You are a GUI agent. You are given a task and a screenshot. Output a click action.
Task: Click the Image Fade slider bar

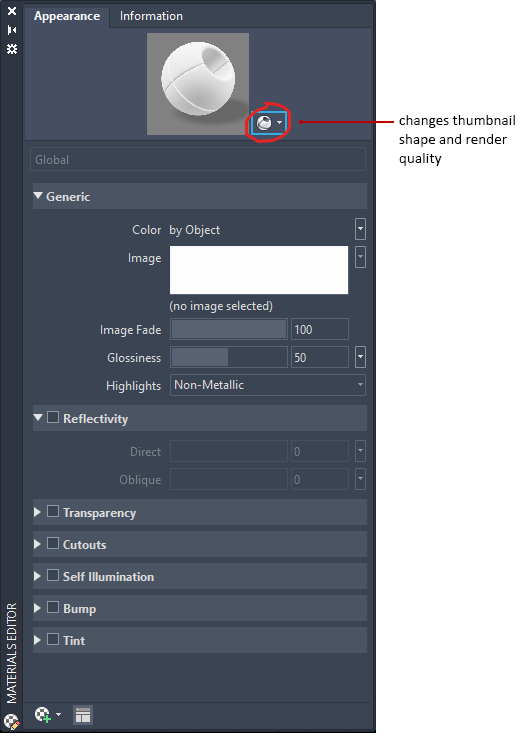(x=229, y=329)
